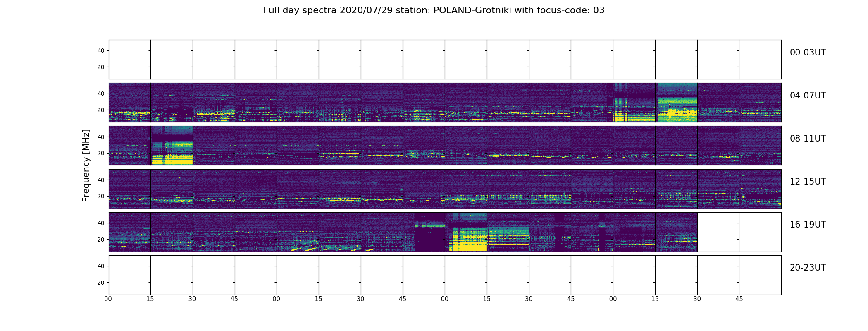Click the 20 MHz tick of the 04-07UT row
This screenshot has width=868, height=331.
[x=101, y=110]
